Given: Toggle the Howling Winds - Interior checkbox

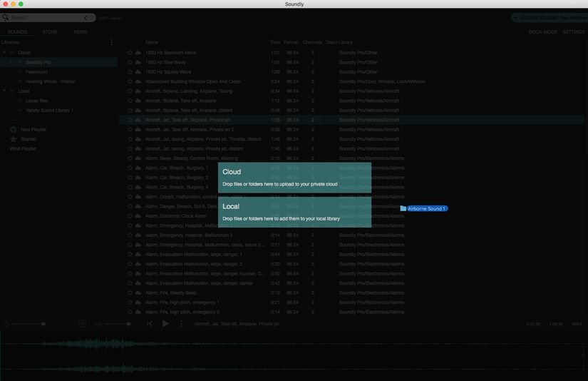Looking at the screenshot, I should click(x=20, y=81).
